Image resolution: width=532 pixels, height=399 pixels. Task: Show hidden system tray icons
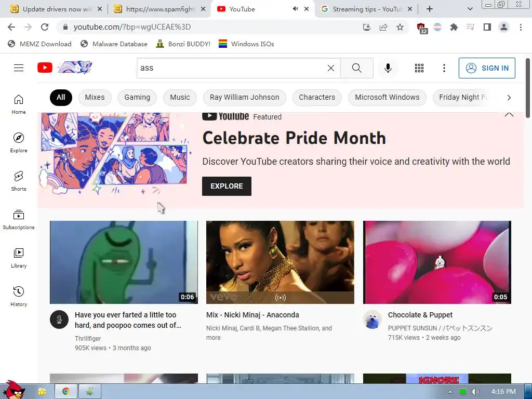450,392
